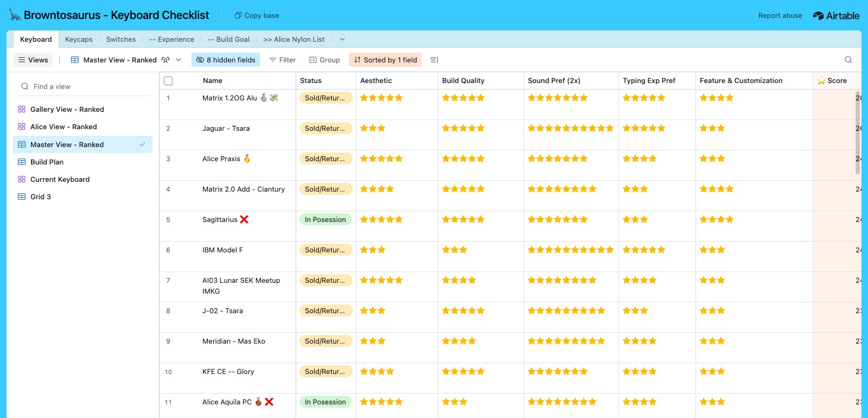Click the Status column header
The height and width of the screenshot is (418, 868).
tap(325, 80)
